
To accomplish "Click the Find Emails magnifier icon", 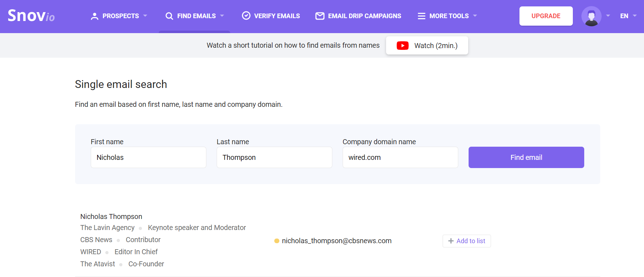I will 169,16.
